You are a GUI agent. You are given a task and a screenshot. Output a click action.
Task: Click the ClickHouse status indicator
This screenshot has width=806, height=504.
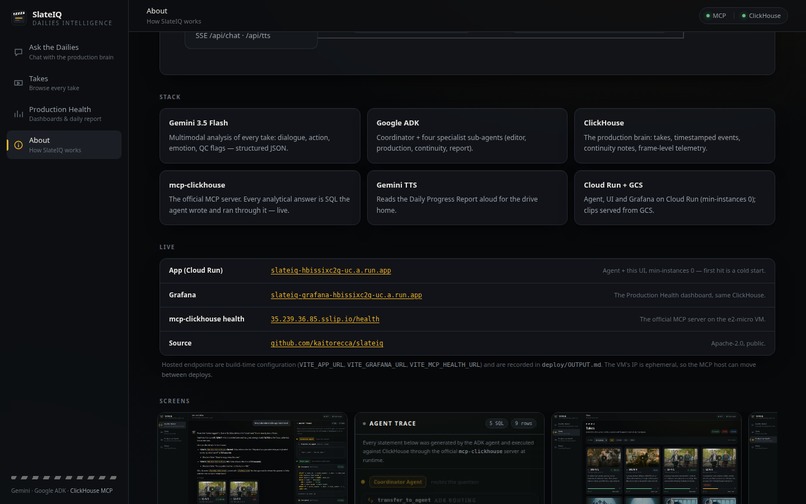[761, 16]
